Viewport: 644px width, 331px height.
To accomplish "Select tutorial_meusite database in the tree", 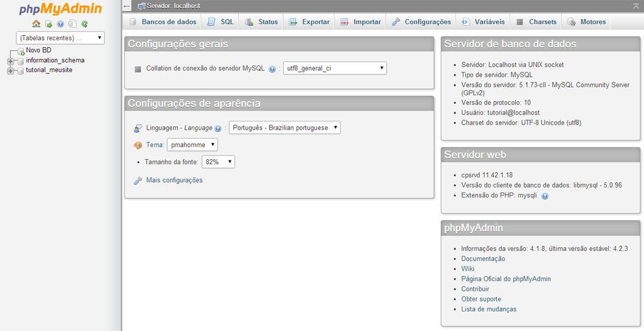I will click(49, 70).
